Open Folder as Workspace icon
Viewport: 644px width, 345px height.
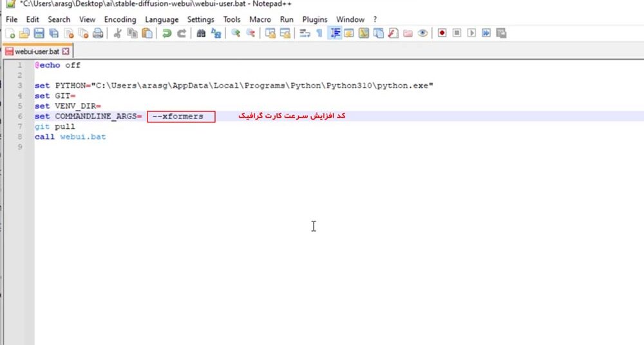pos(408,33)
